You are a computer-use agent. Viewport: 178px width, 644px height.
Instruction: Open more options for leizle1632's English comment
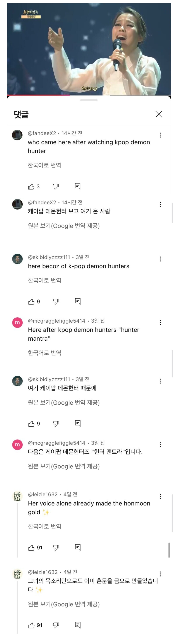tap(161, 496)
